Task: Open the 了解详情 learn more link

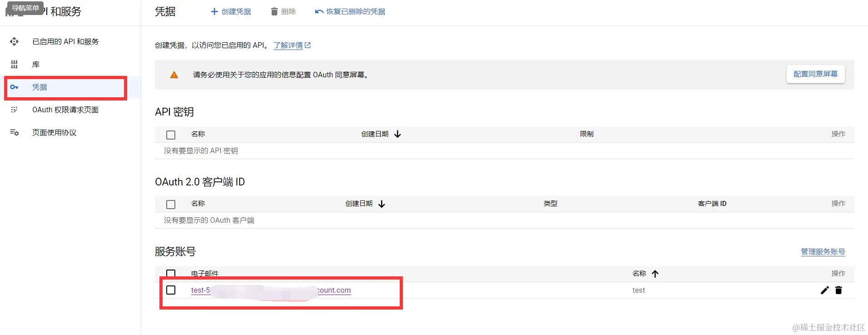Action: click(288, 45)
